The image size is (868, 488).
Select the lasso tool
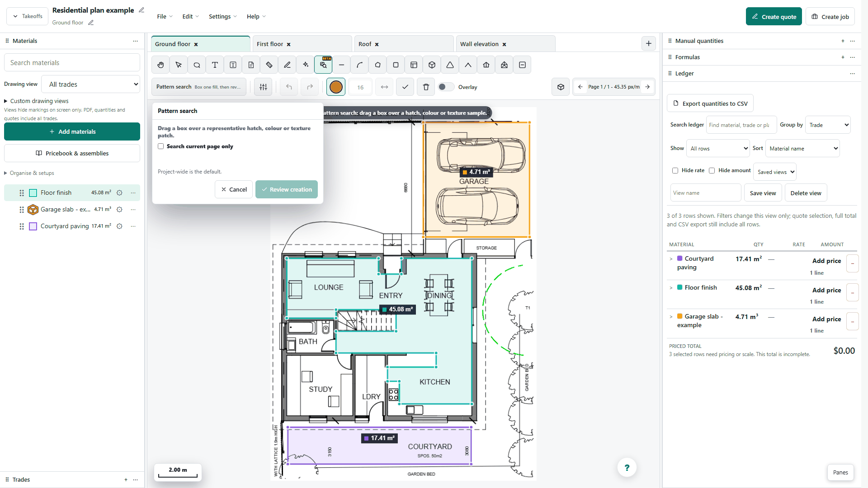point(197,65)
